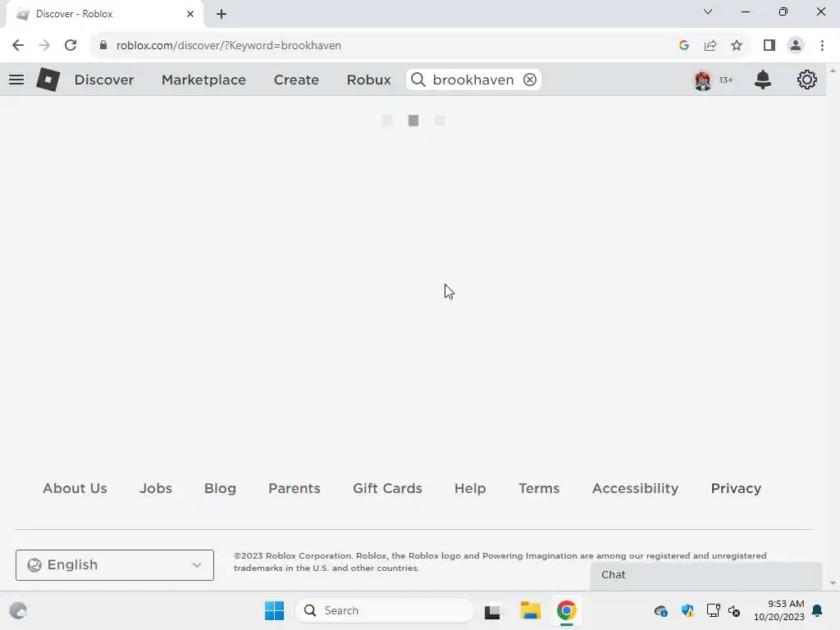Open OneDrive cloud tray icon
Viewport: 840px width, 630px height.
point(660,610)
